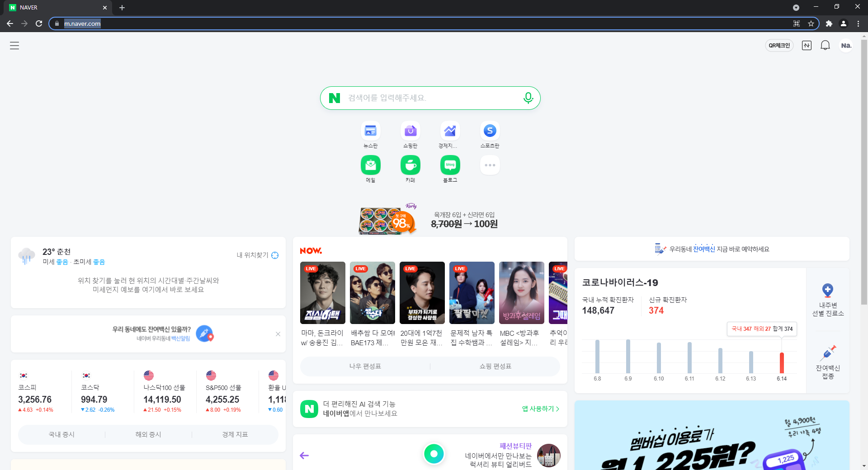
Task: Select 나스닥100 선물 14,119.50
Action: (x=164, y=392)
